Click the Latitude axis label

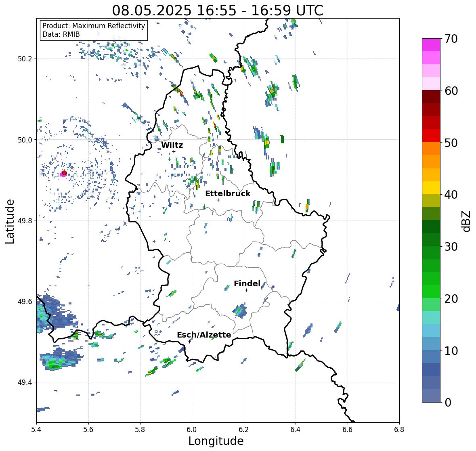10,221
